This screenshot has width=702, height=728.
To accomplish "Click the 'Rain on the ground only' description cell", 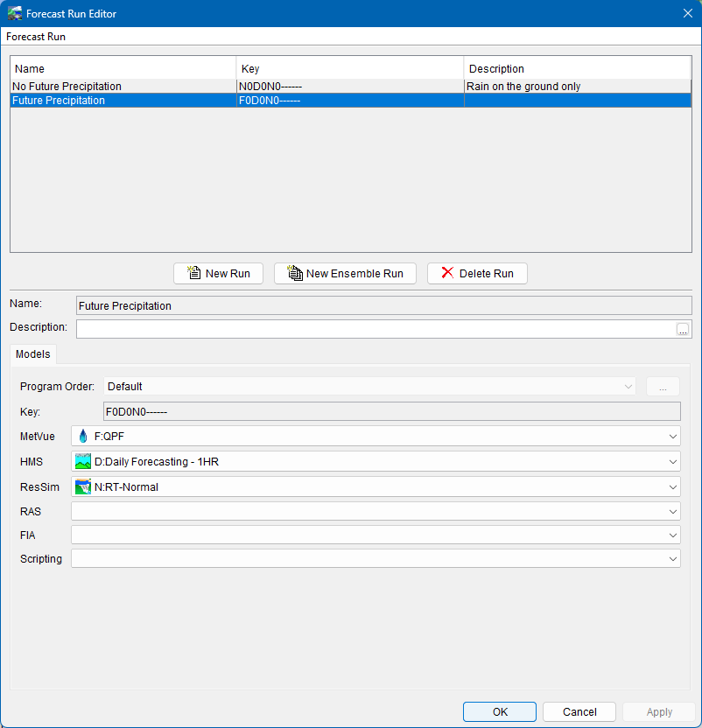I will (x=578, y=87).
